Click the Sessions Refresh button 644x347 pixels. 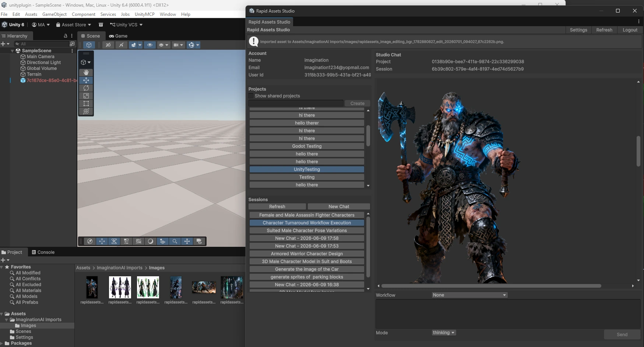pos(277,207)
